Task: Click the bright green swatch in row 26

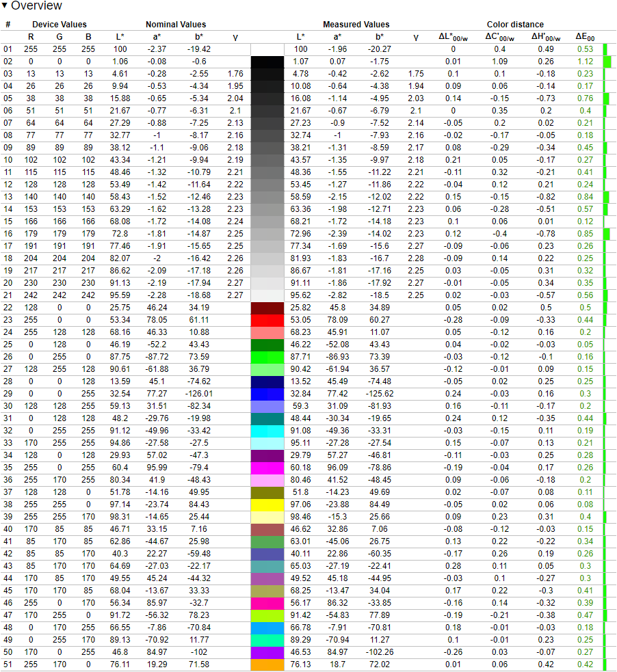Action: [x=267, y=357]
